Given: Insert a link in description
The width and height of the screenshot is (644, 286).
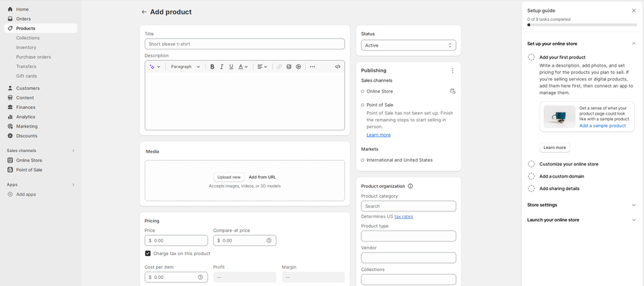Looking at the screenshot, I should click(x=279, y=67).
